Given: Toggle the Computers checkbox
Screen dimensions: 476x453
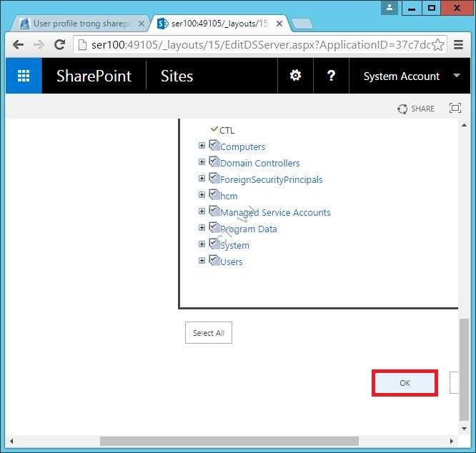Looking at the screenshot, I should [x=214, y=146].
